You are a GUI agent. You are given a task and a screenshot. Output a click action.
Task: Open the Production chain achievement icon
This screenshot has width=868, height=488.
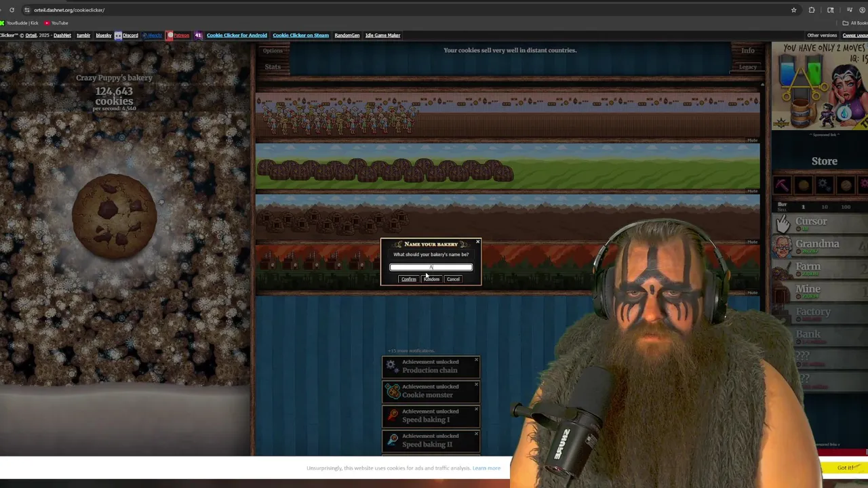[x=392, y=366]
